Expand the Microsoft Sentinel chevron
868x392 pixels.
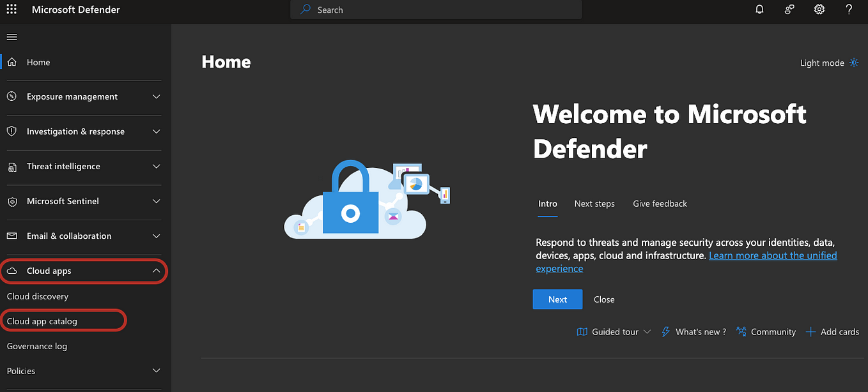pyautogui.click(x=157, y=201)
